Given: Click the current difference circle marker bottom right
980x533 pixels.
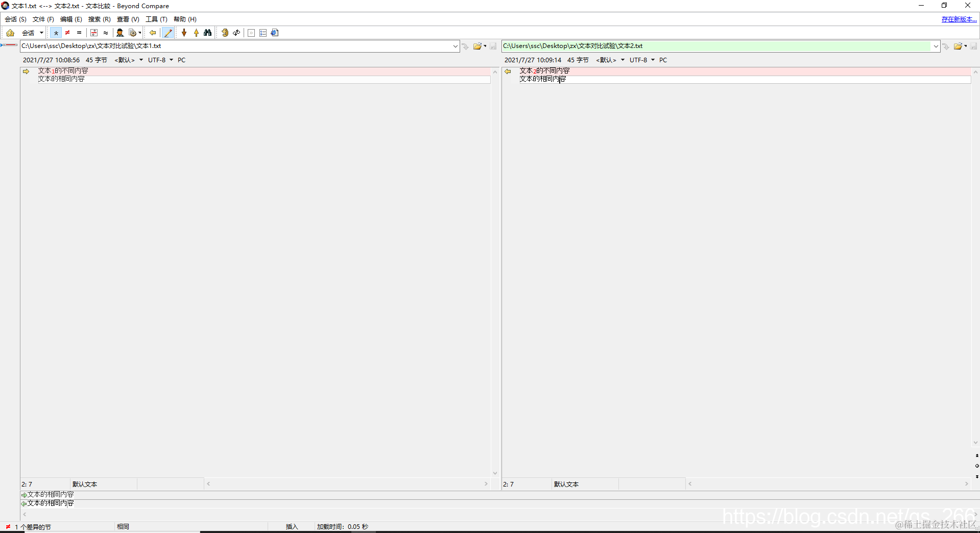Looking at the screenshot, I should coord(977,466).
